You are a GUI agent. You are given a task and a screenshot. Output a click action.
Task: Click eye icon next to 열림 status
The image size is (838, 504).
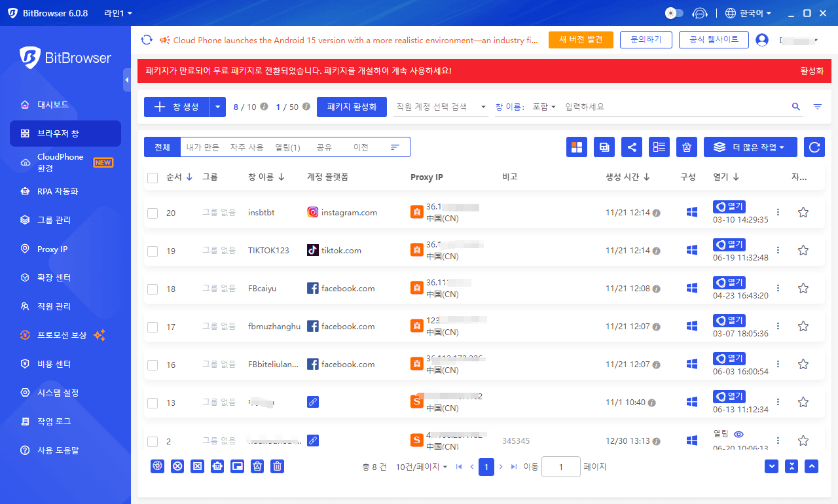coord(739,434)
